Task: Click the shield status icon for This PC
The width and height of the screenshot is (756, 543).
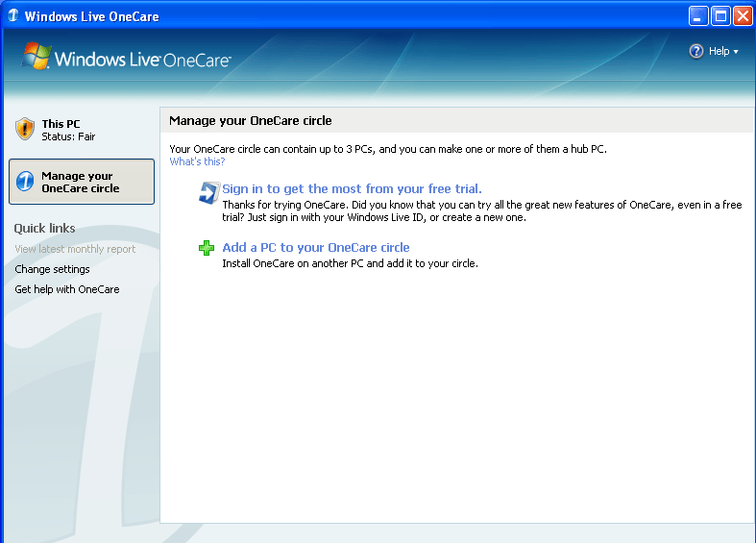Action: click(x=25, y=129)
